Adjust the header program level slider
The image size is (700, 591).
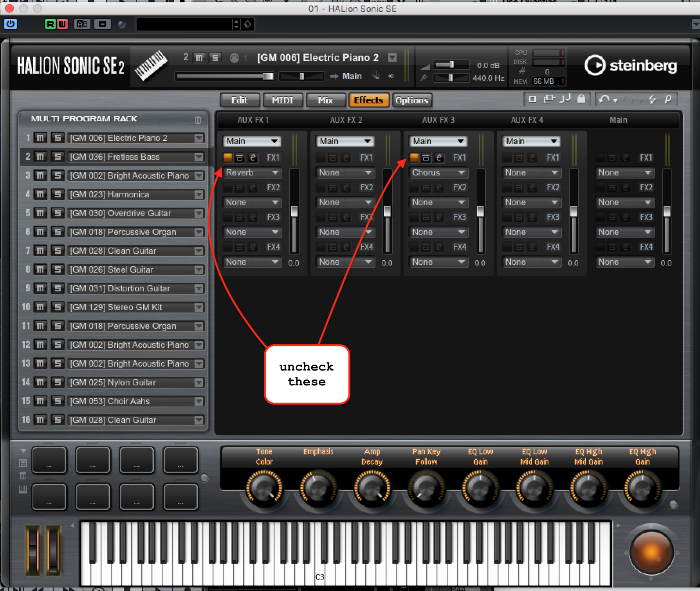click(225, 76)
